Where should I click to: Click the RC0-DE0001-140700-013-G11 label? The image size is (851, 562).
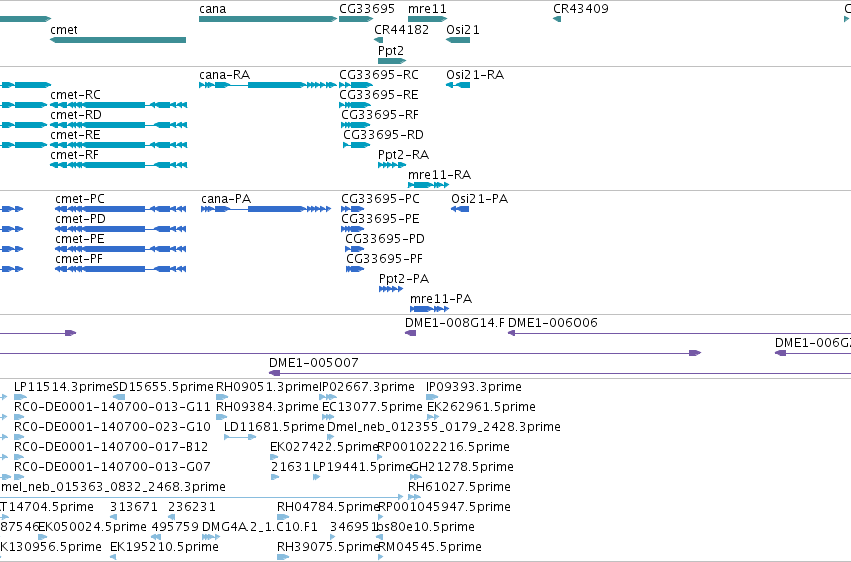[112, 407]
